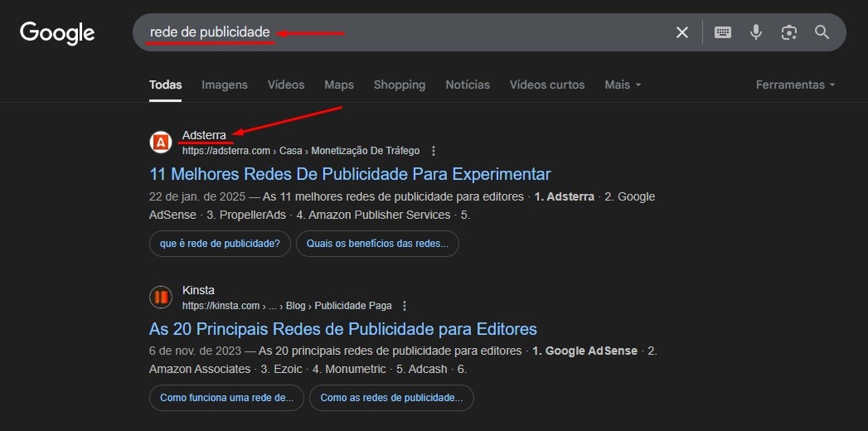Open the on-screen keyboard icon
The image size is (868, 431).
[x=722, y=32]
